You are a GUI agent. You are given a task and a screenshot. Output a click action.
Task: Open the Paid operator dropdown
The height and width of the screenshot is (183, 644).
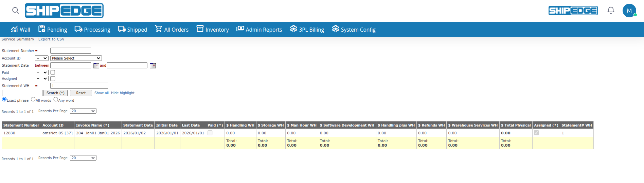(42, 72)
